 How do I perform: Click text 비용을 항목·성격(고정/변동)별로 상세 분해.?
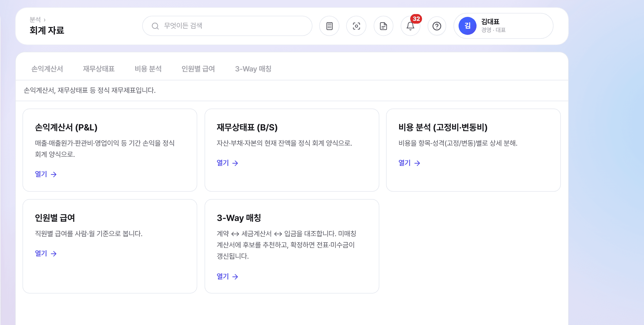(458, 143)
